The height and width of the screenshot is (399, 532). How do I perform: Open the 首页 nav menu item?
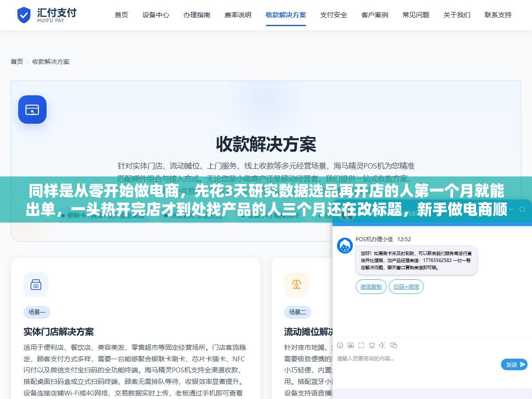(121, 15)
